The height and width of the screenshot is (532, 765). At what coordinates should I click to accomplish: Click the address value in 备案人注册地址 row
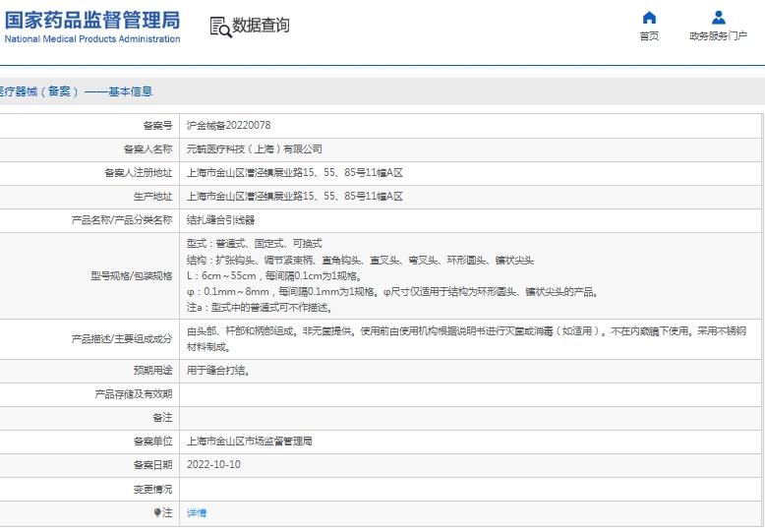point(295,172)
